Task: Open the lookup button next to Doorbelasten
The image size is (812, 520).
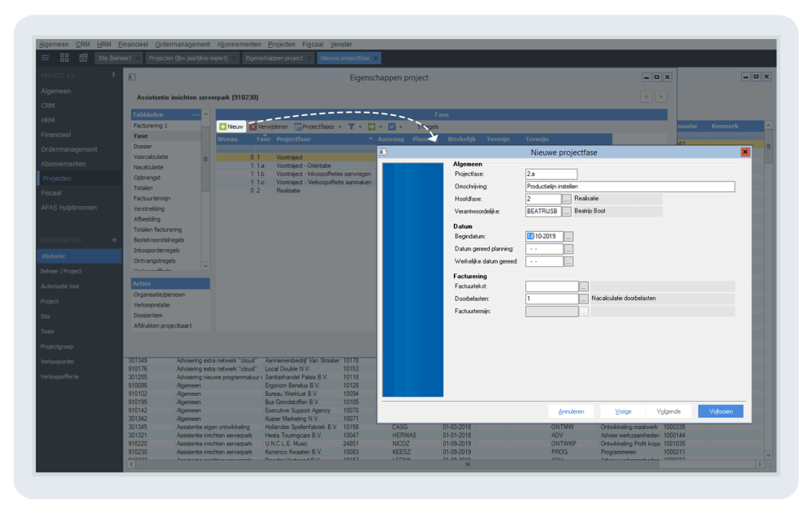Action: pyautogui.click(x=584, y=299)
